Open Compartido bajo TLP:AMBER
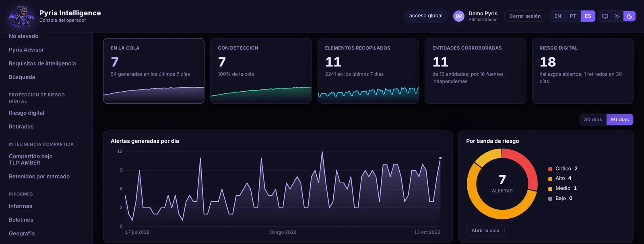This screenshot has width=644, height=244. click(31, 160)
